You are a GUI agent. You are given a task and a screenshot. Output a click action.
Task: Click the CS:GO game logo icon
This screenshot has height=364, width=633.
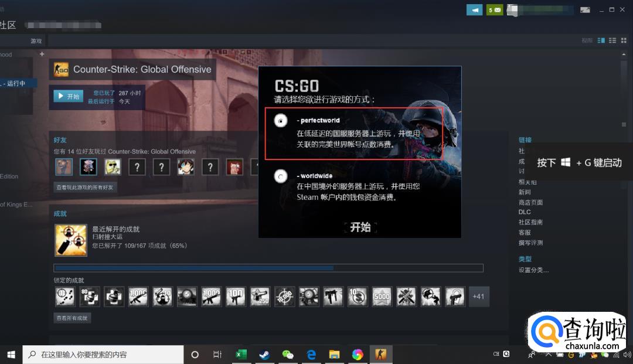(x=61, y=69)
